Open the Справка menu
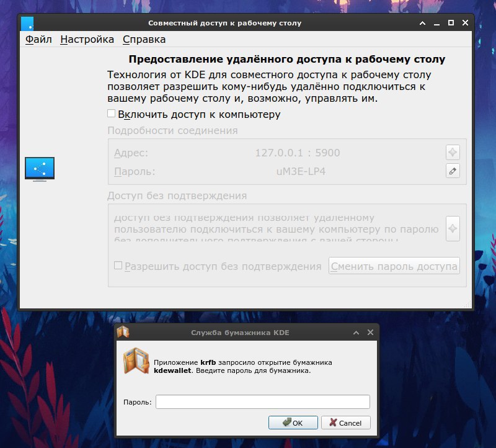This screenshot has height=448, width=496. (x=144, y=39)
